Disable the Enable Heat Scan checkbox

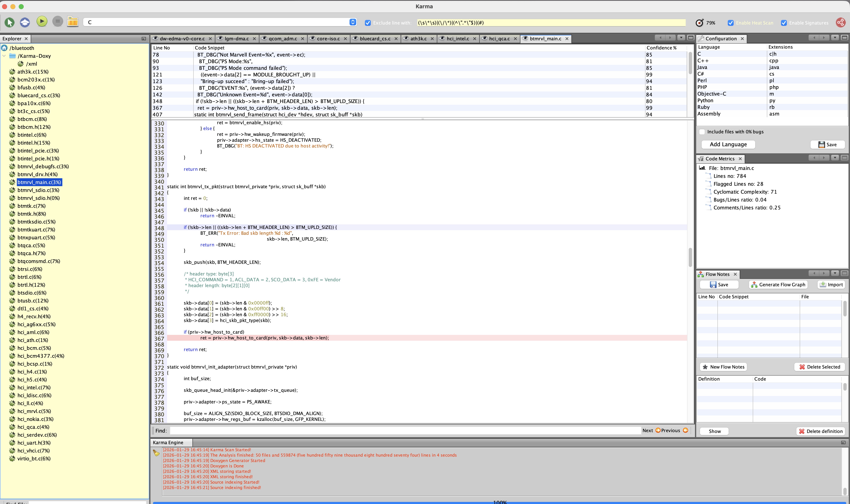[731, 23]
